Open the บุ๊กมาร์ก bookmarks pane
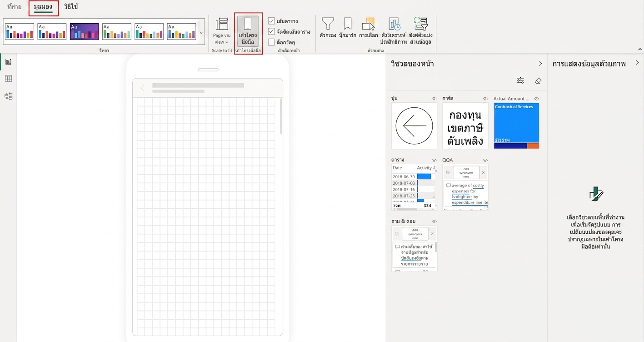 [348, 28]
